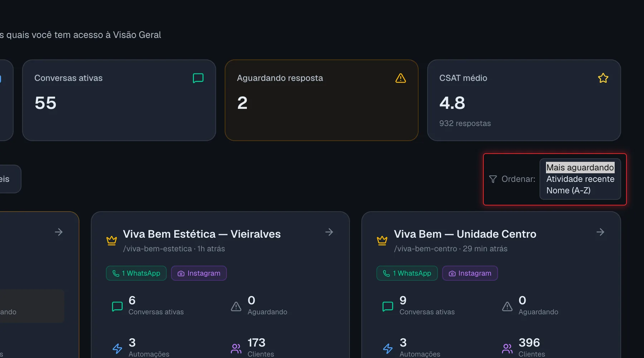Click warning icon in Unidade Centro Aguardando
Image resolution: width=644 pixels, height=358 pixels.
tap(507, 306)
